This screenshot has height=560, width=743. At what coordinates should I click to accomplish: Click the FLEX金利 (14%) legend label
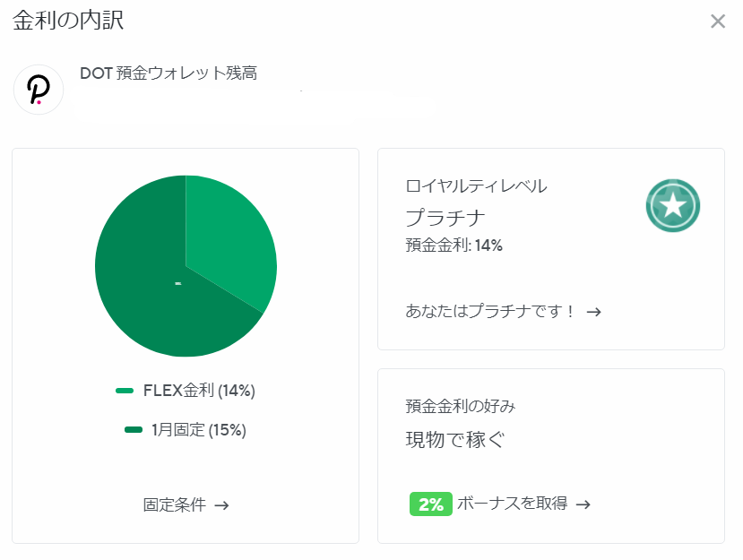click(x=199, y=391)
